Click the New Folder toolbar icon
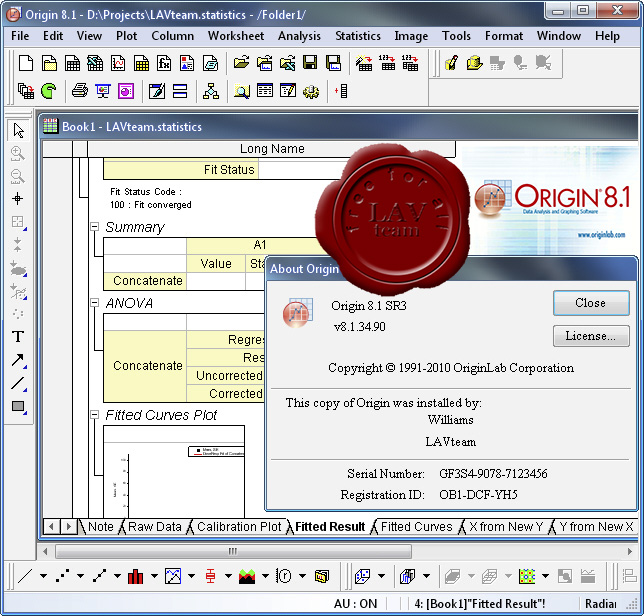Screen dimensions: 644x616 coord(49,63)
